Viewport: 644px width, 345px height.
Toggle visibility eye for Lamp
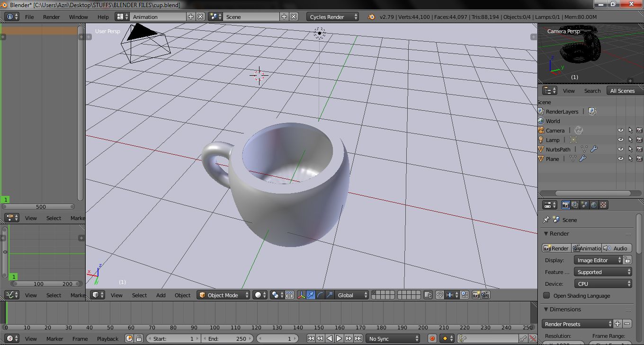[620, 140]
